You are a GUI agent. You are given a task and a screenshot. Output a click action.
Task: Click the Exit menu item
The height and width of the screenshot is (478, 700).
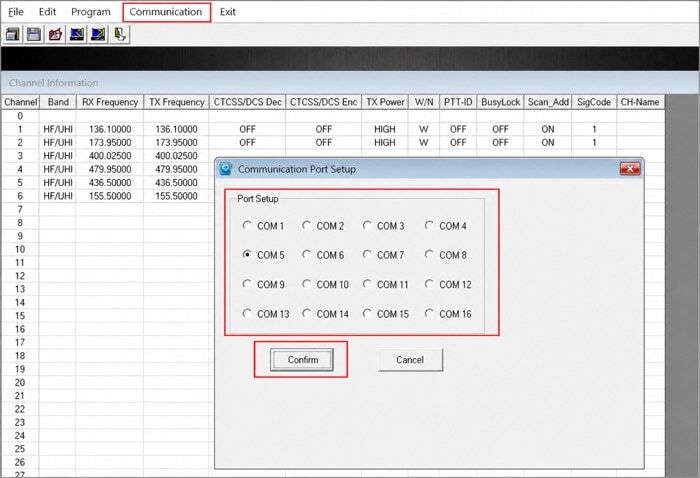click(x=228, y=12)
